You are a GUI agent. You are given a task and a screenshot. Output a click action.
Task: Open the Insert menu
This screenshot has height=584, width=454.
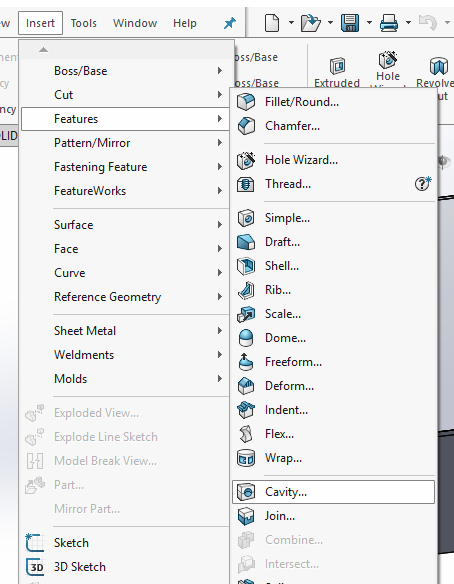(40, 23)
